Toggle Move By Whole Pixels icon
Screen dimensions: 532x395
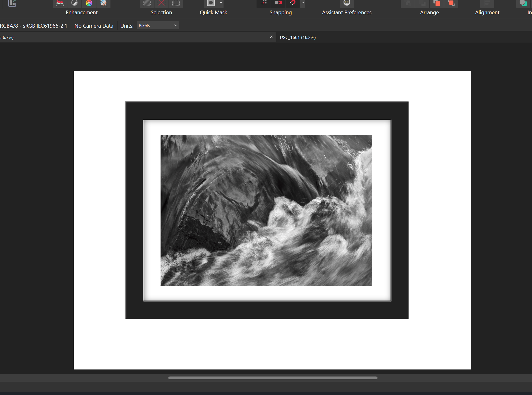(x=278, y=3)
